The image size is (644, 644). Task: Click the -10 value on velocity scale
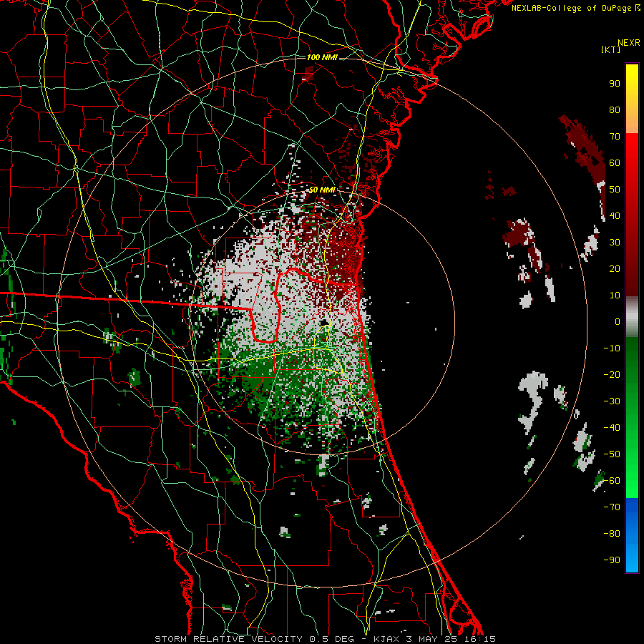click(612, 348)
